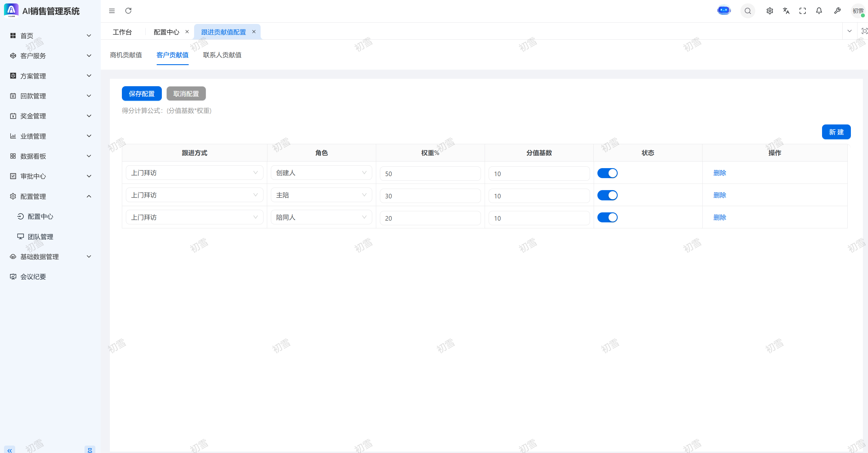Image resolution: width=868 pixels, height=453 pixels.
Task: Open the AI robot assistant icon
Action: [724, 11]
